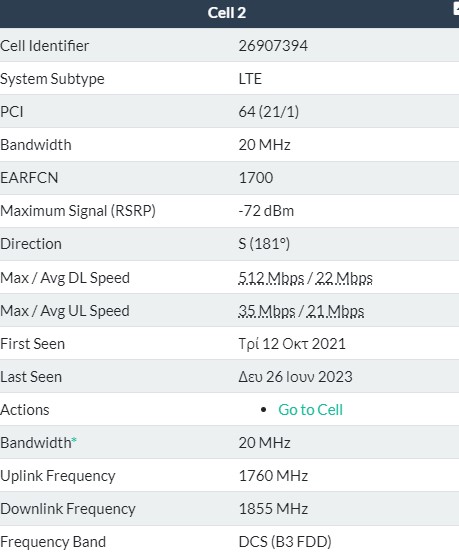This screenshot has height=557, width=459.
Task: Click the 22 Mbps average download speed
Action: [344, 278]
